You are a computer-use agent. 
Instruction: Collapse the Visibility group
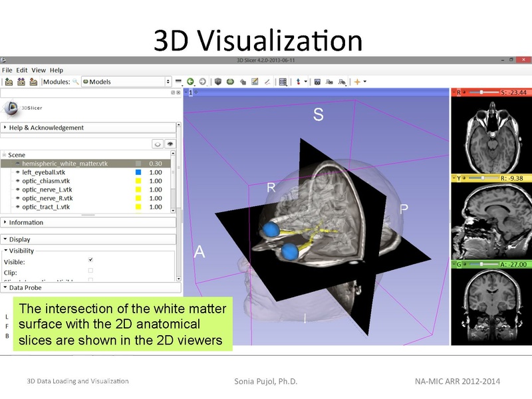[x=19, y=251]
